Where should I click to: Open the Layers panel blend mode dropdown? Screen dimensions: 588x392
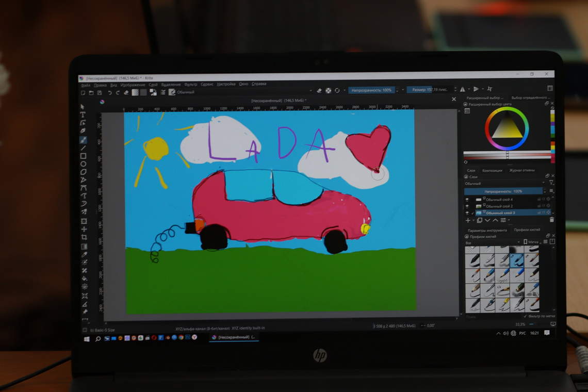pyautogui.click(x=505, y=184)
